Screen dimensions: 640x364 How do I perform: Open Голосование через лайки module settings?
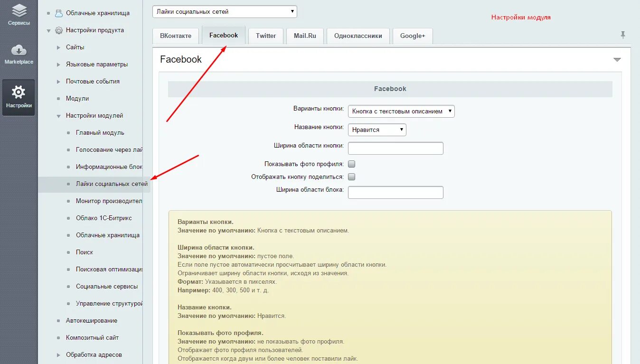[109, 149]
